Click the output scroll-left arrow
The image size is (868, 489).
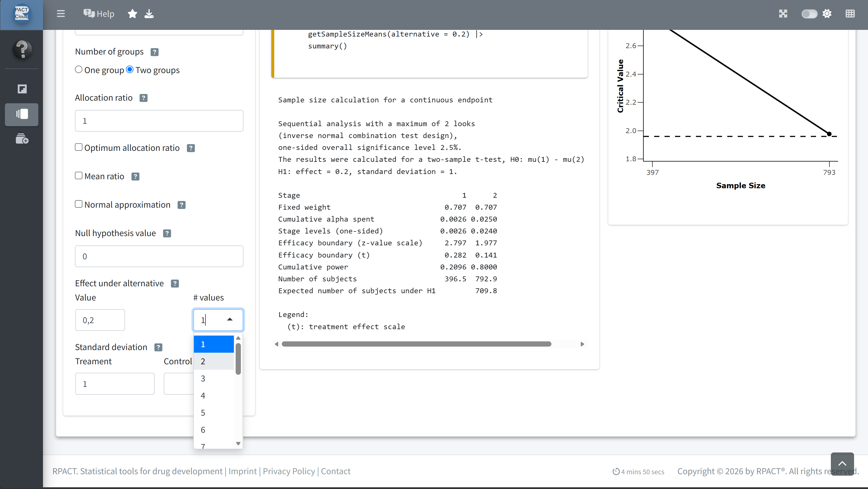coord(277,344)
